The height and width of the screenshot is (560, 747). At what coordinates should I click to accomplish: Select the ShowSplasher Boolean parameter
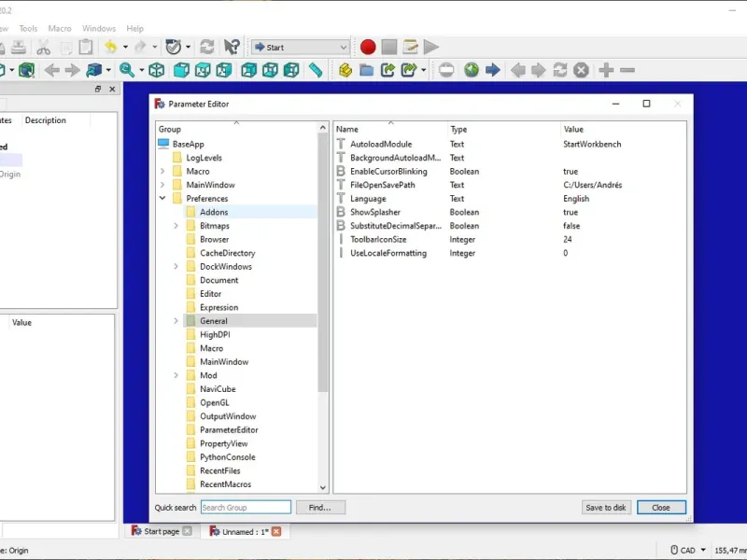pyautogui.click(x=374, y=212)
